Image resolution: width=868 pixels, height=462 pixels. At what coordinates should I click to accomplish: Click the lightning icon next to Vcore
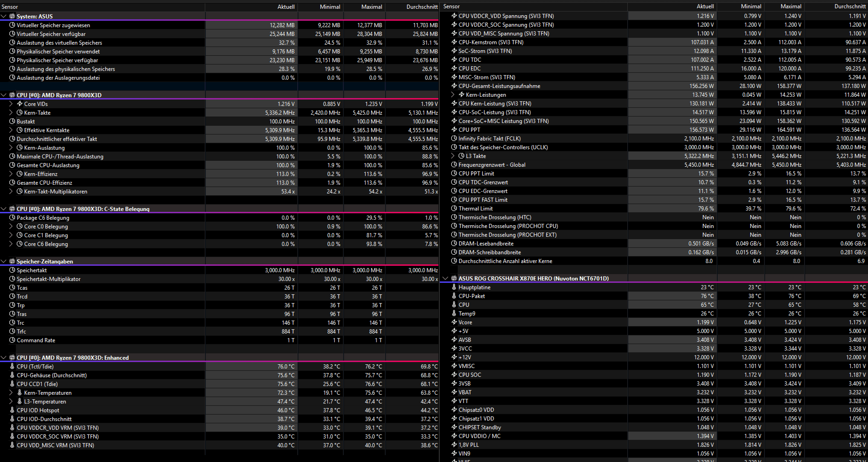pos(454,322)
